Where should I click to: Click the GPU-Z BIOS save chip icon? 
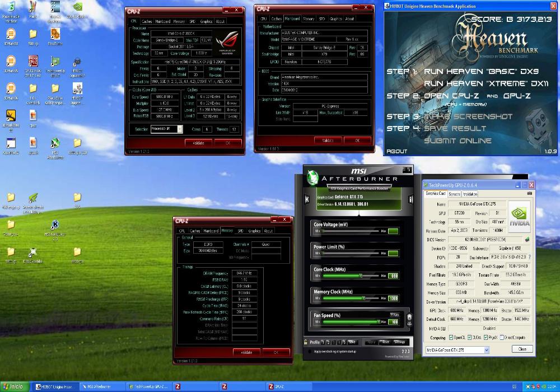point(527,239)
